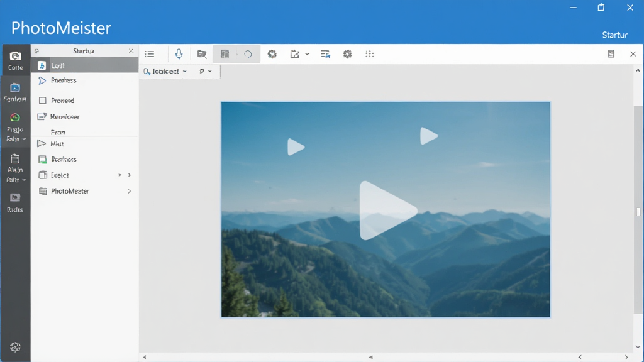Click the small upper-left play button on the photo
This screenshot has width=644, height=362.
point(296,147)
